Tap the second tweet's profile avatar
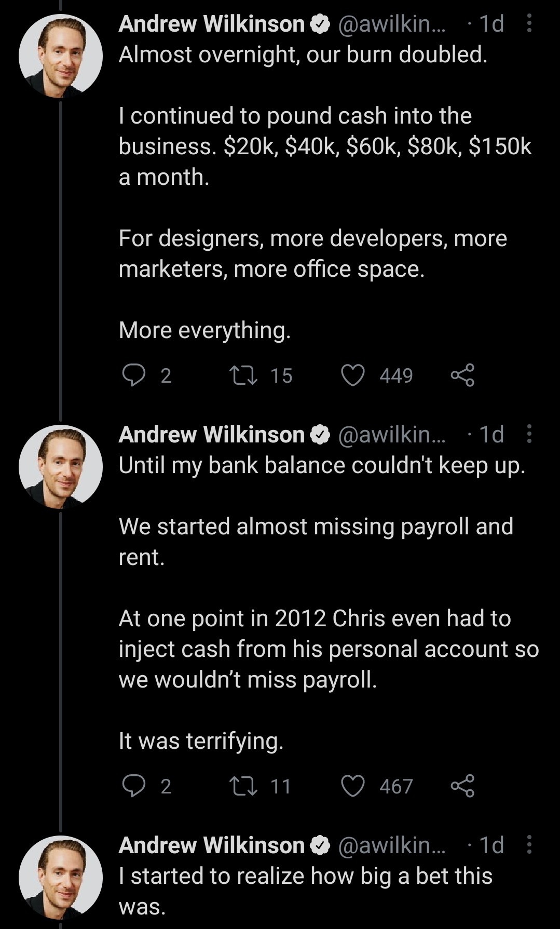560x929 pixels. click(x=61, y=467)
